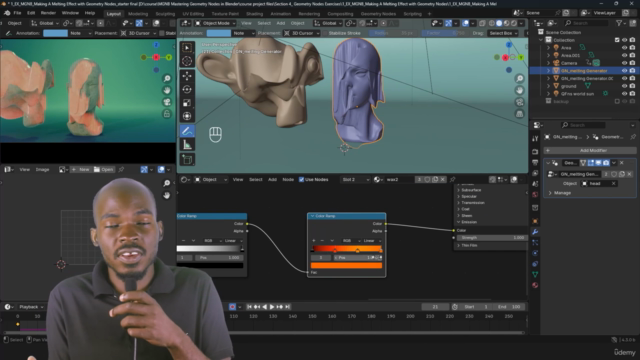Open the Modifiers wrench tab in Properties

coord(535,232)
